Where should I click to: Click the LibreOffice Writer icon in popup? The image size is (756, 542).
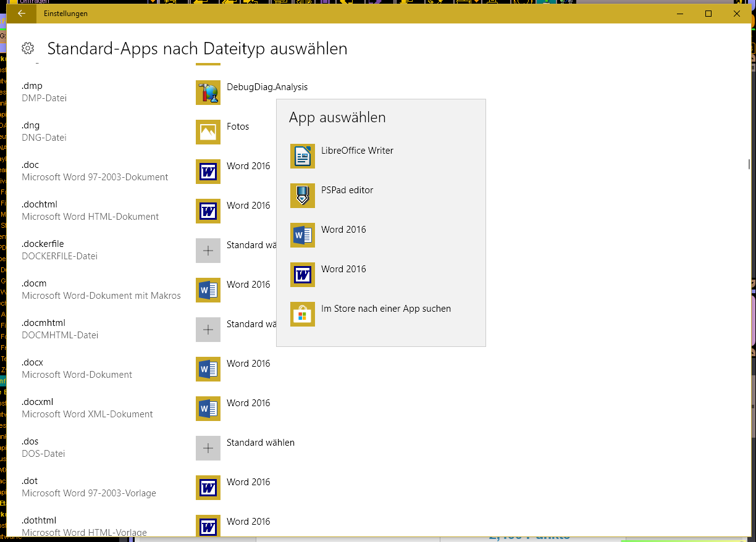coord(303,156)
